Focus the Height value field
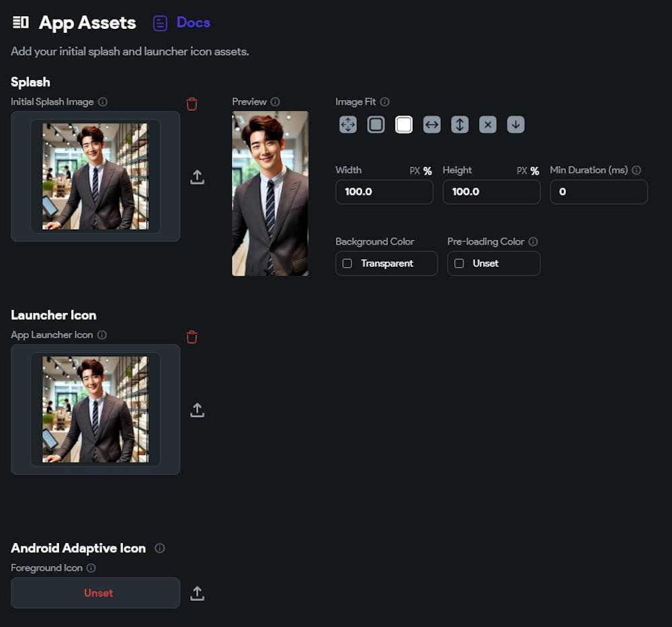The width and height of the screenshot is (672, 627). coord(492,192)
